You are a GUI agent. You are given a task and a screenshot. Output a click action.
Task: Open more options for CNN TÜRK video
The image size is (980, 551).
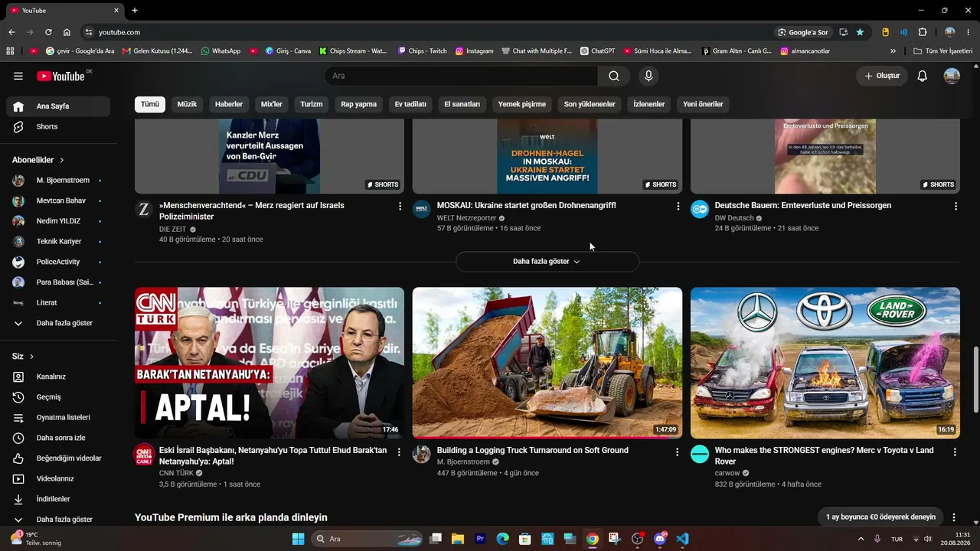pos(399,452)
